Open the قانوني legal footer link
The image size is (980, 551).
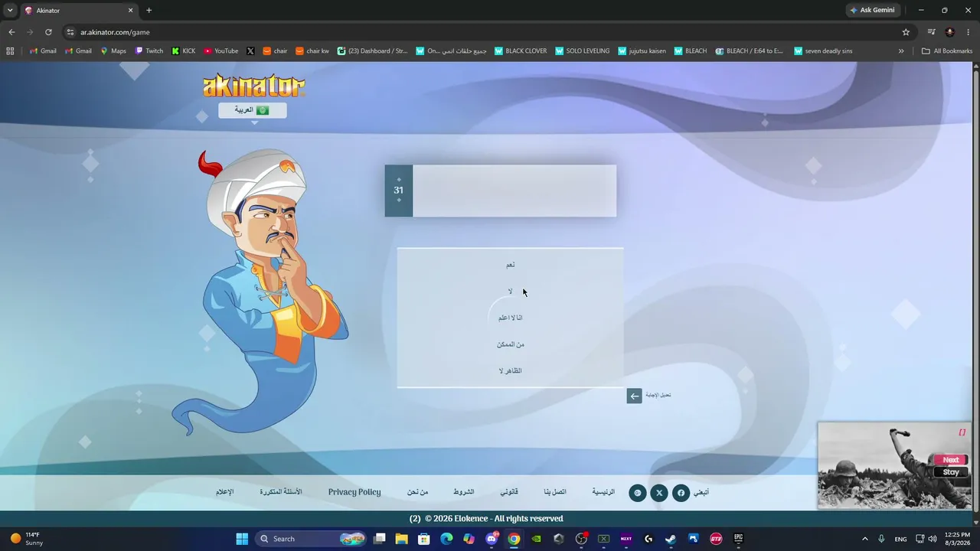click(509, 492)
